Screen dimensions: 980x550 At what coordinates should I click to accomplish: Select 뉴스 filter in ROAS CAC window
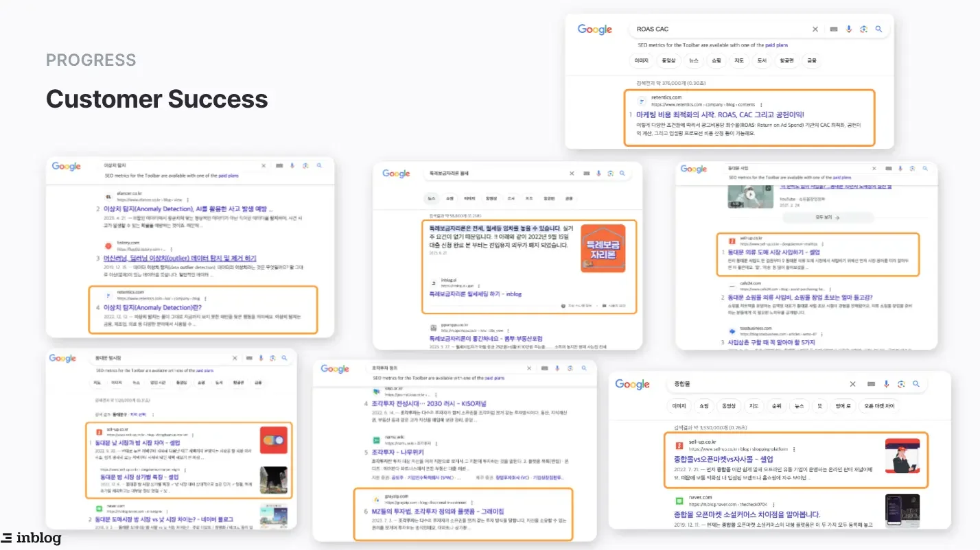694,60
